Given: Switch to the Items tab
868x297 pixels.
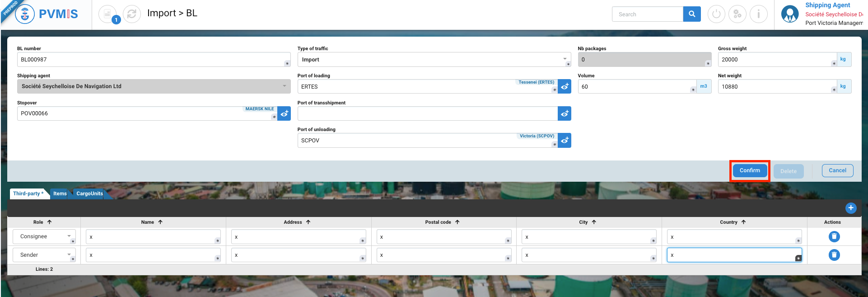Looking at the screenshot, I should coord(60,193).
